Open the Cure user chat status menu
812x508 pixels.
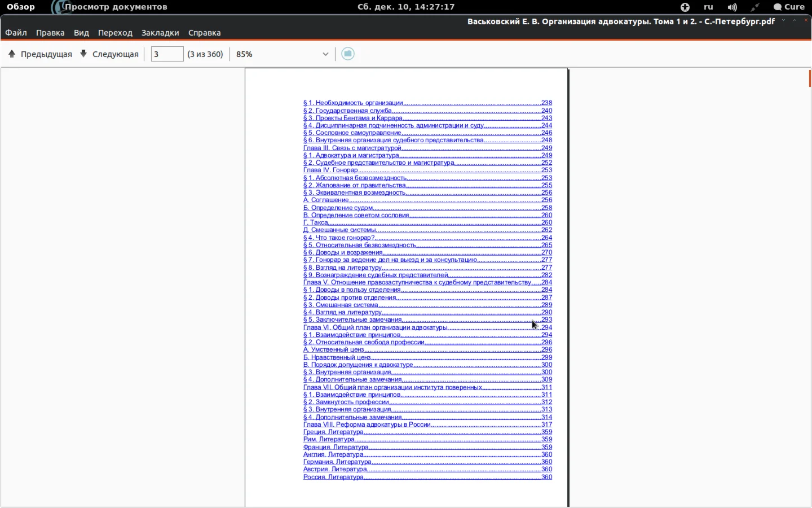tap(789, 7)
